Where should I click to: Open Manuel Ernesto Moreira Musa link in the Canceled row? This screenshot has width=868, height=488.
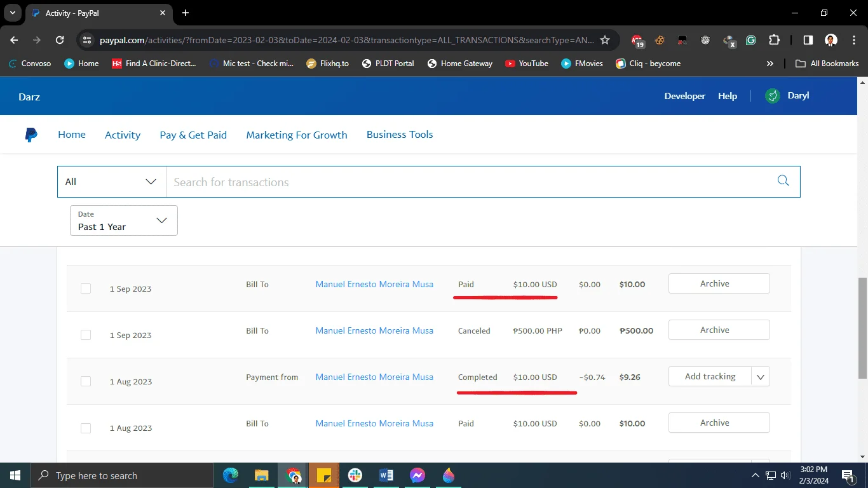point(374,330)
